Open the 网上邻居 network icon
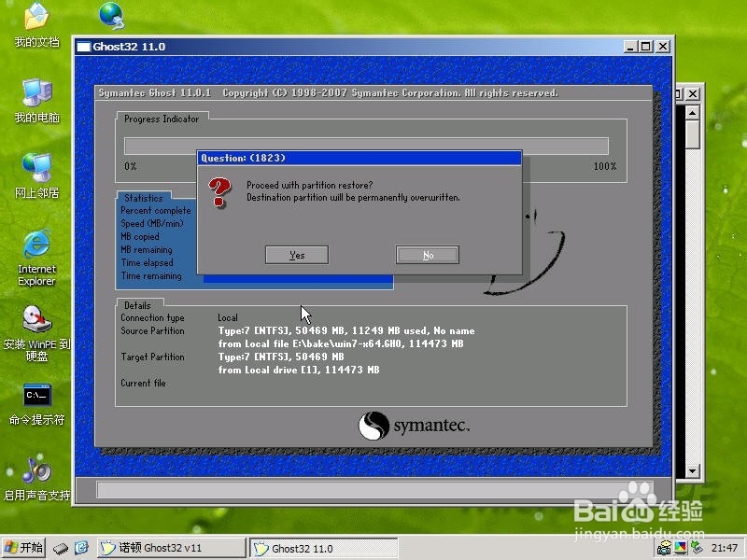 point(36,176)
